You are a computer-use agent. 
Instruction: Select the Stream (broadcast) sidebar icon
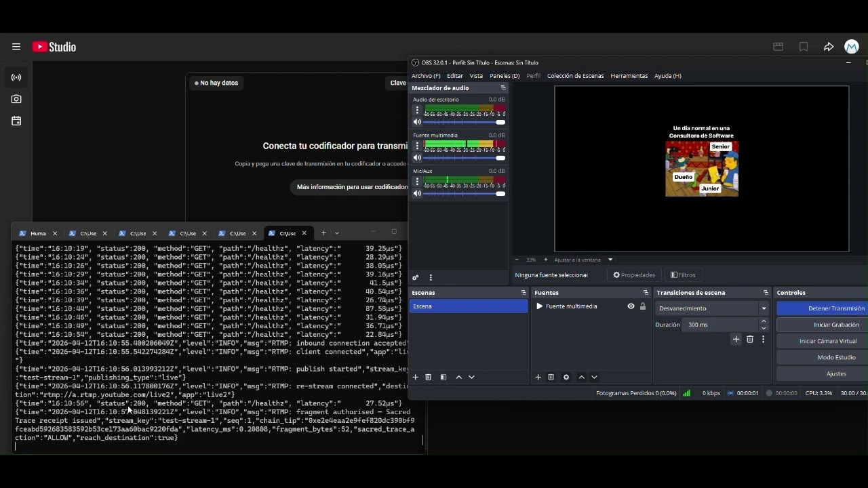[x=16, y=77]
